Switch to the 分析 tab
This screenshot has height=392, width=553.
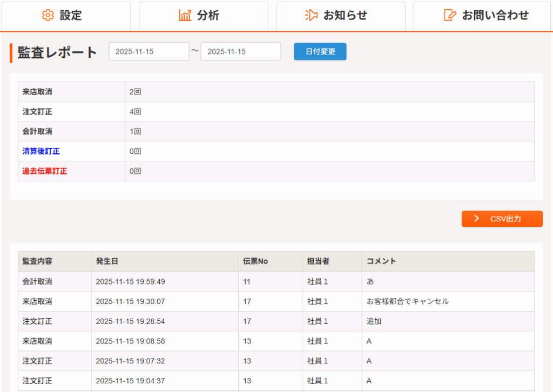click(x=203, y=16)
